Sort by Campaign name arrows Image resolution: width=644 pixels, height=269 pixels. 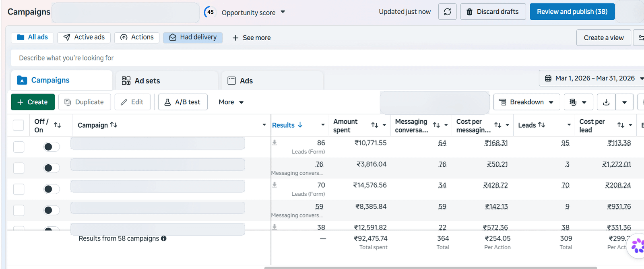114,125
